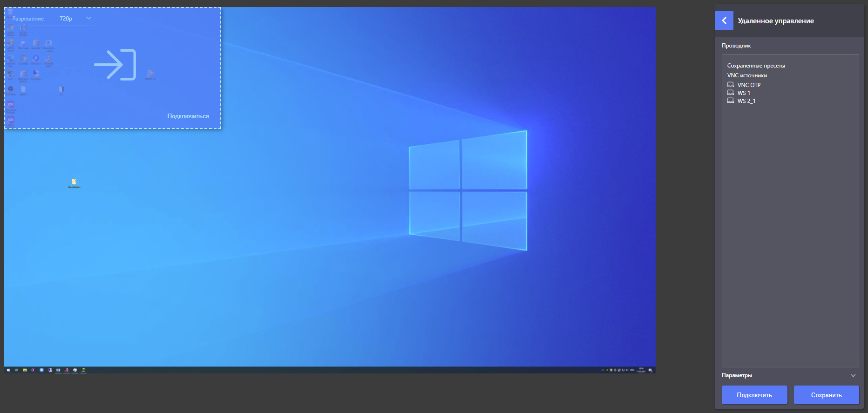The image size is (868, 413).
Task: Click the Проводник section header
Action: point(736,46)
